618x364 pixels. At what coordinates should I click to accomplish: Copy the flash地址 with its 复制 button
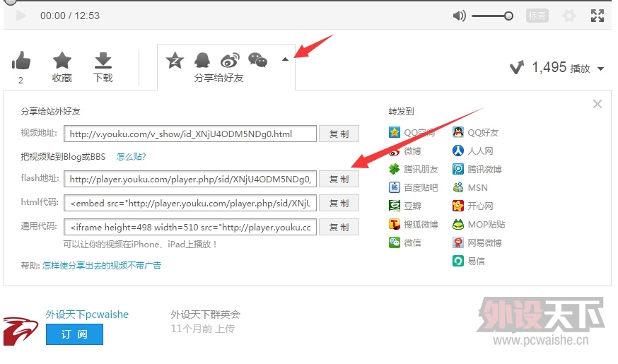(339, 180)
